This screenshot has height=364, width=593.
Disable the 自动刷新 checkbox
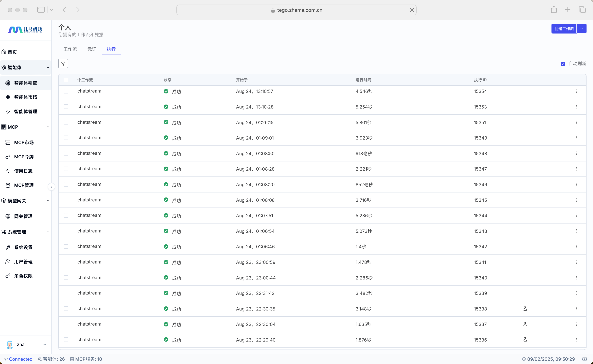563,64
